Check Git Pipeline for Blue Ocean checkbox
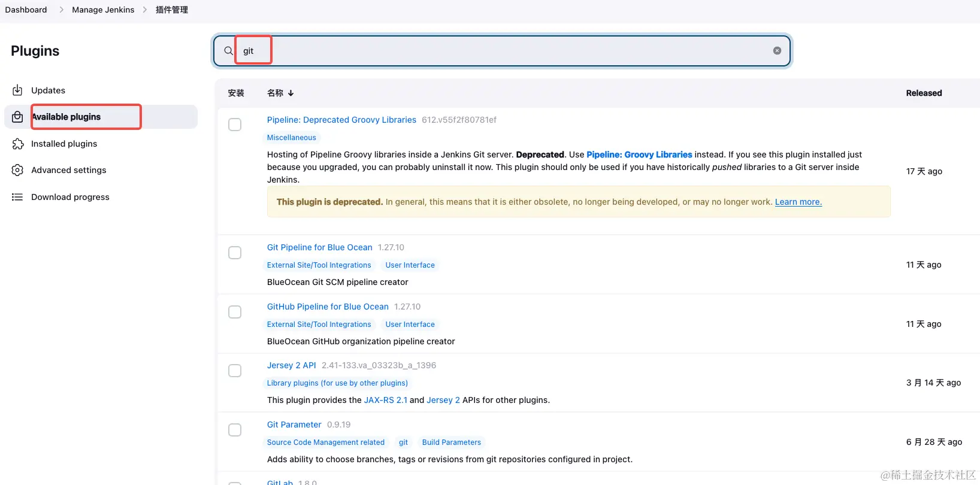 [x=235, y=253]
